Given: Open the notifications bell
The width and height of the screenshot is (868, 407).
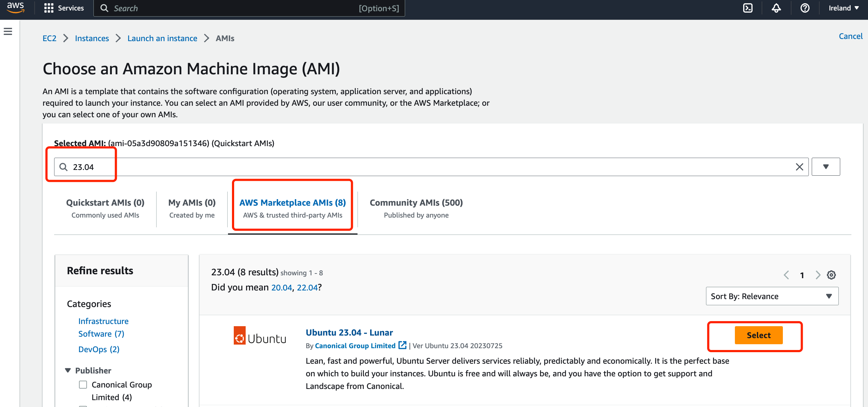Looking at the screenshot, I should (x=776, y=8).
